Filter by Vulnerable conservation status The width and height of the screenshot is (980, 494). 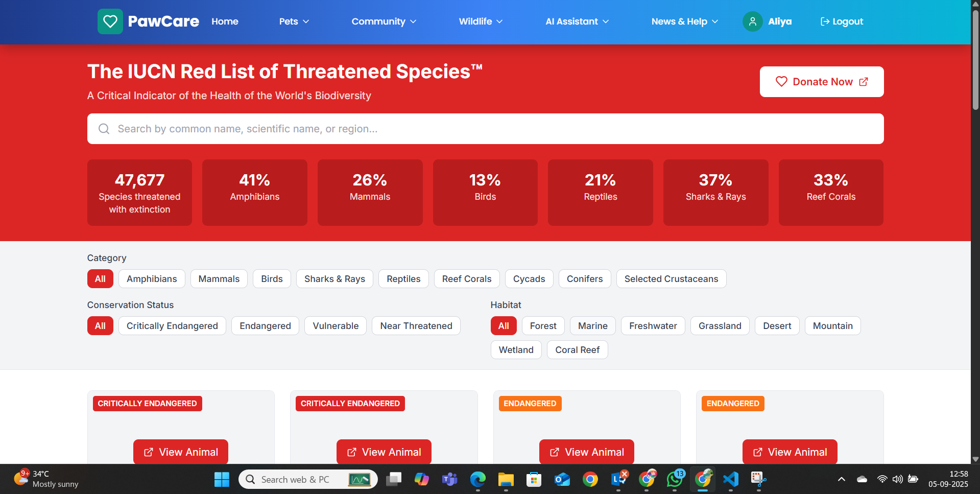[x=336, y=326]
